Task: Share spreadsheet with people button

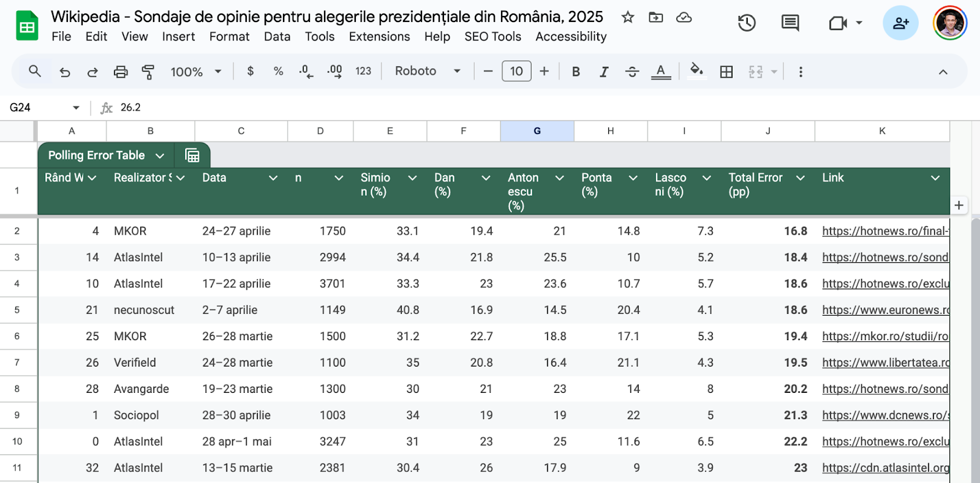Action: 900,23
